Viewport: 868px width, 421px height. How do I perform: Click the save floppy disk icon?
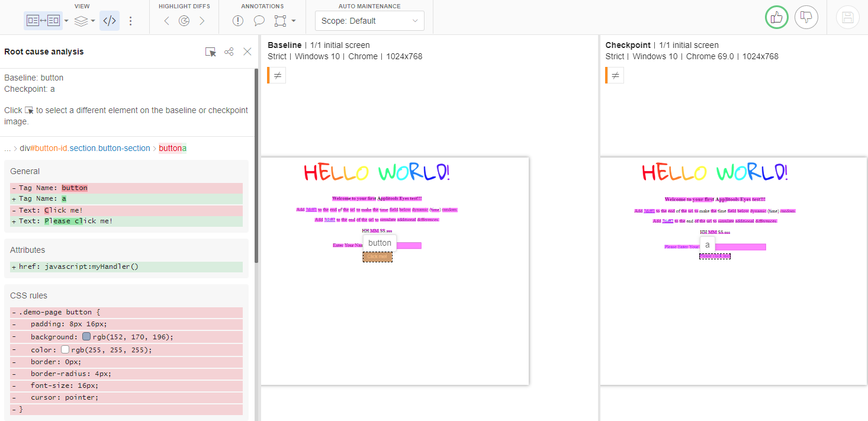[x=847, y=18]
